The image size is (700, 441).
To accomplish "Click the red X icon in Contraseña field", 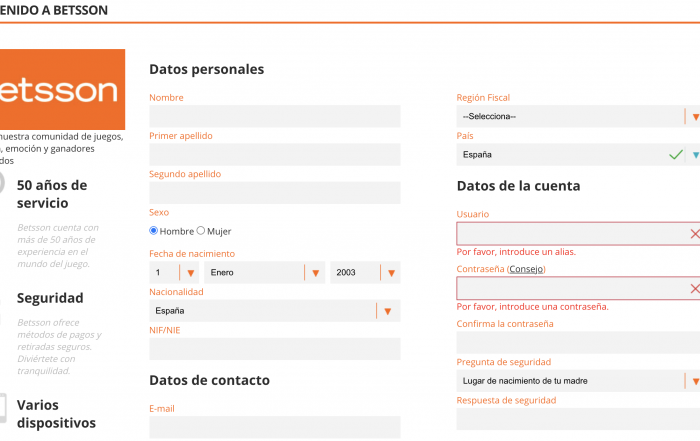I will pyautogui.click(x=695, y=288).
